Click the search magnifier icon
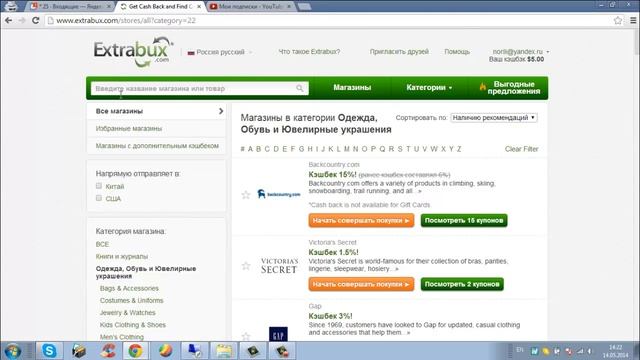This screenshot has width=640, height=360. [300, 88]
